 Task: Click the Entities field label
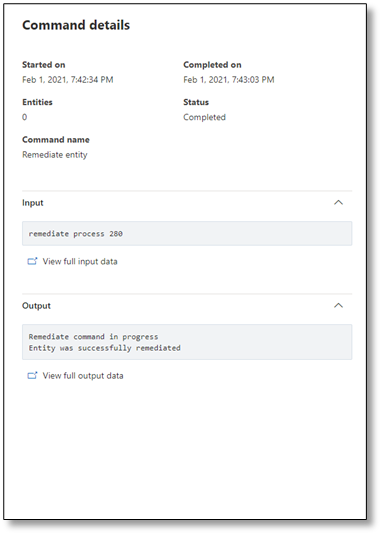[x=37, y=102]
